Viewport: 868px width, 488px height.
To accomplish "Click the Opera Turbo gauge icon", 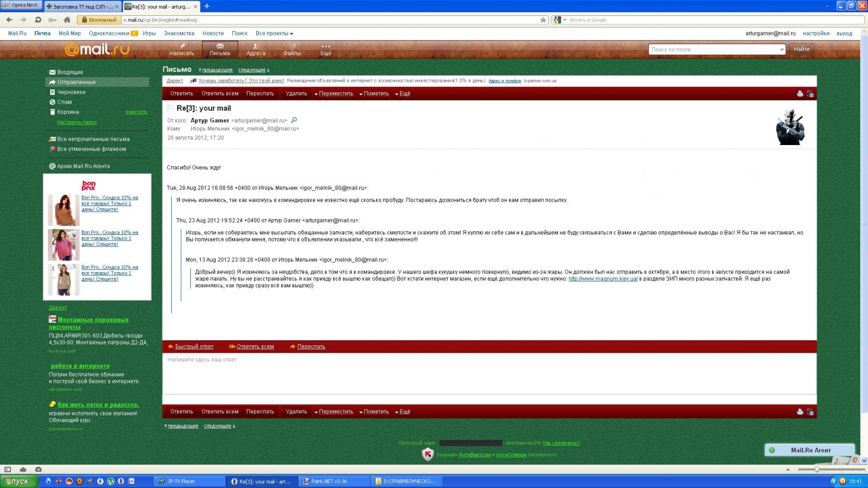I will pyautogui.click(x=38, y=469).
